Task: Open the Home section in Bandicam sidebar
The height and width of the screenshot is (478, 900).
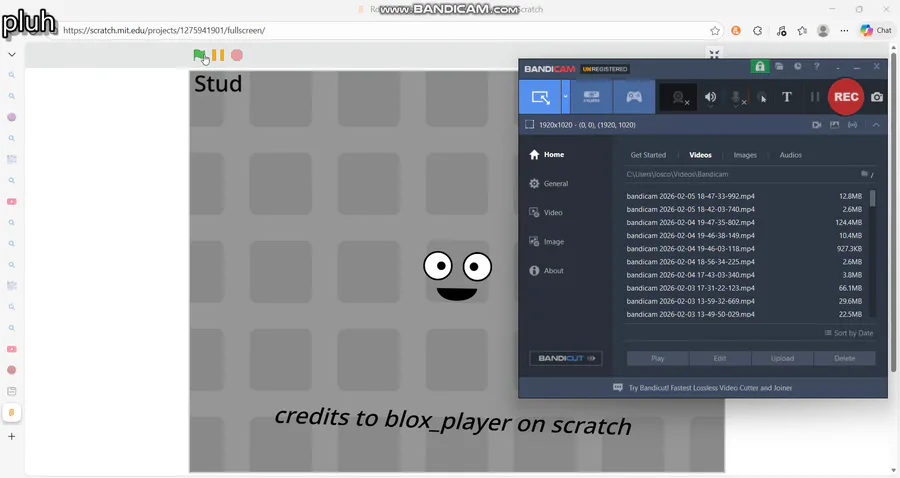Action: [546, 154]
